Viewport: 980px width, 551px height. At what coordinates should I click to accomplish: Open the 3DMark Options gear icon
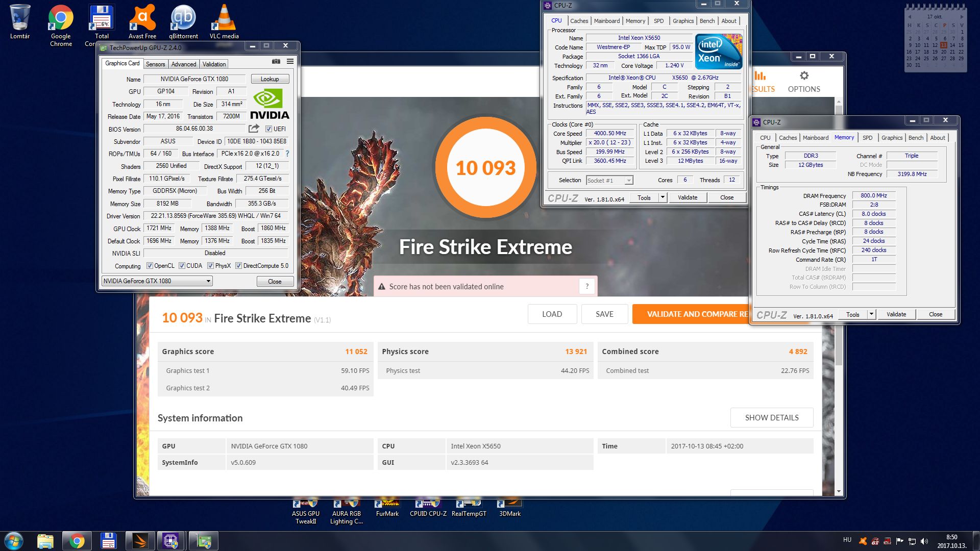804,76
